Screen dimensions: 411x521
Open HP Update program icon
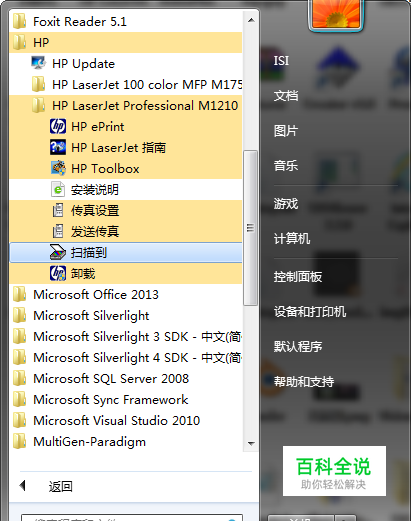pos(38,63)
